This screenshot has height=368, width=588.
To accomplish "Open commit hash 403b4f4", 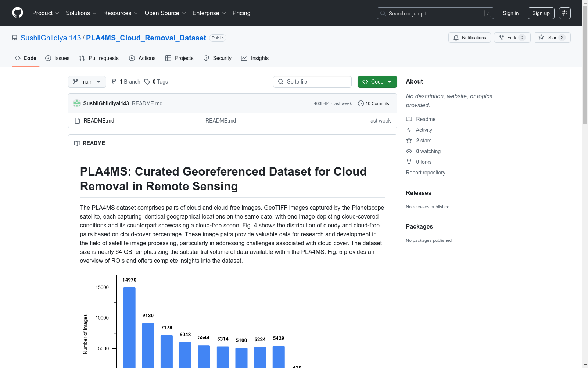I will coord(322,103).
